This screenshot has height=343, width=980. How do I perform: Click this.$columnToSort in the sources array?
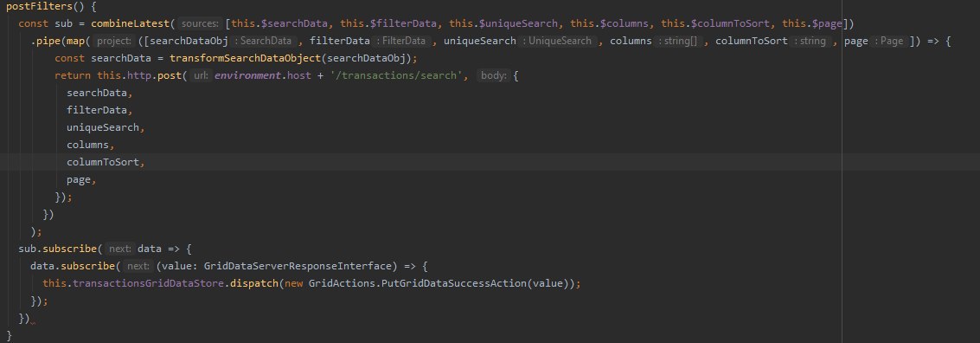coord(715,23)
